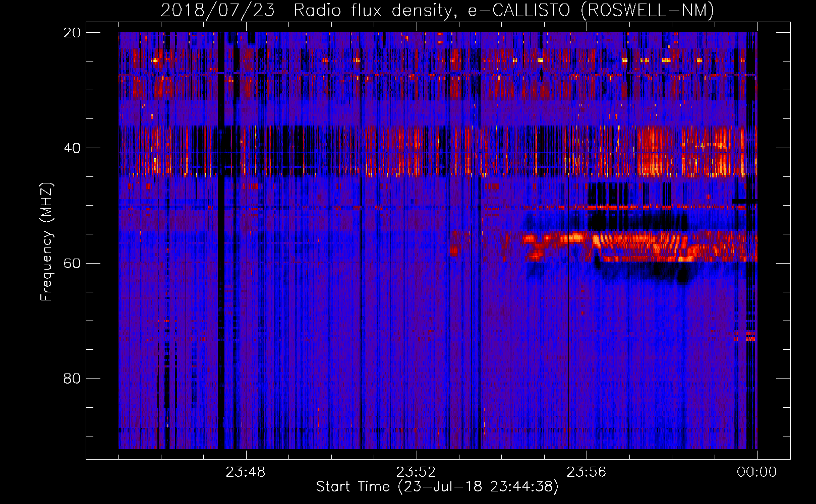Click the 23:56 time tick label
Viewport: 816px width, 504px height.
[x=587, y=472]
